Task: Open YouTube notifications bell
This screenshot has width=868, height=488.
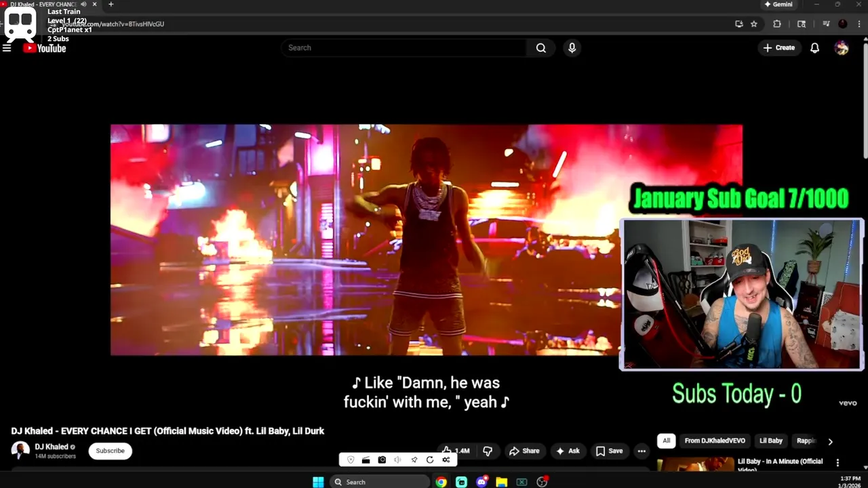Action: click(x=814, y=48)
